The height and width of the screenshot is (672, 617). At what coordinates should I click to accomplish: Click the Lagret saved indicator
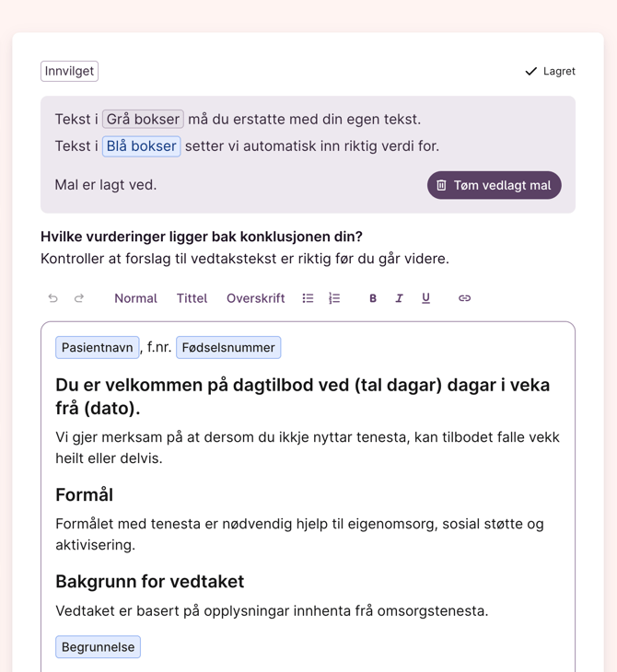coord(550,71)
